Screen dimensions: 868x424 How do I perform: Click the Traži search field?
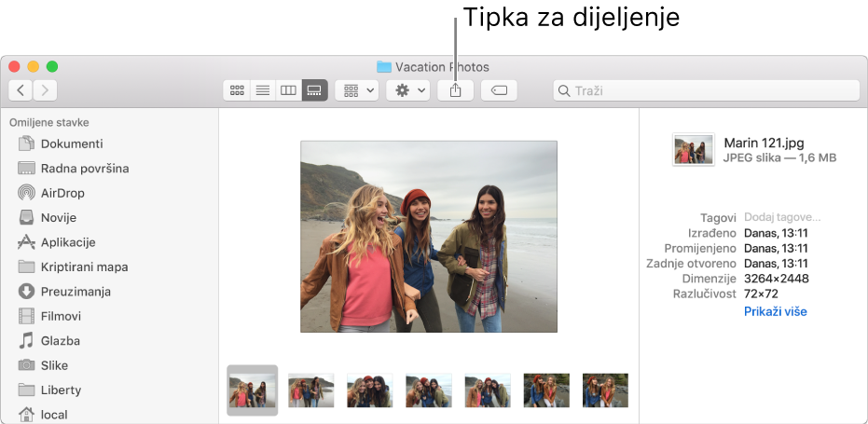(709, 90)
